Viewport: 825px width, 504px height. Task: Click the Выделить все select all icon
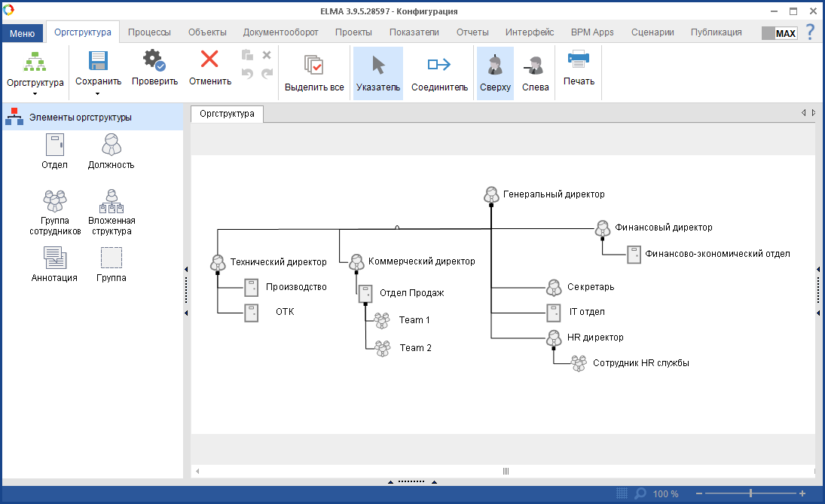pyautogui.click(x=314, y=65)
